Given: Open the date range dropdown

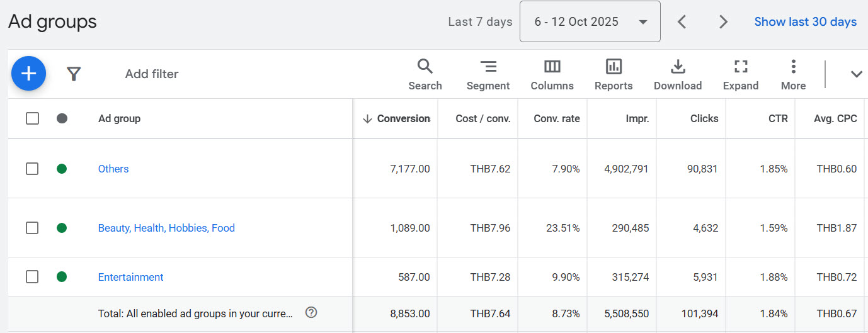Looking at the screenshot, I should click(x=590, y=22).
